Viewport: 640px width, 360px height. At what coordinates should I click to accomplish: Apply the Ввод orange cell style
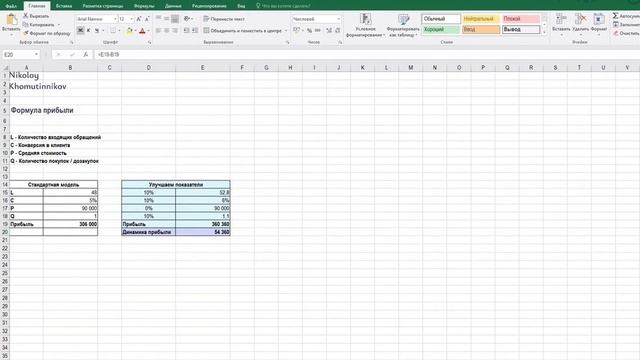481,29
